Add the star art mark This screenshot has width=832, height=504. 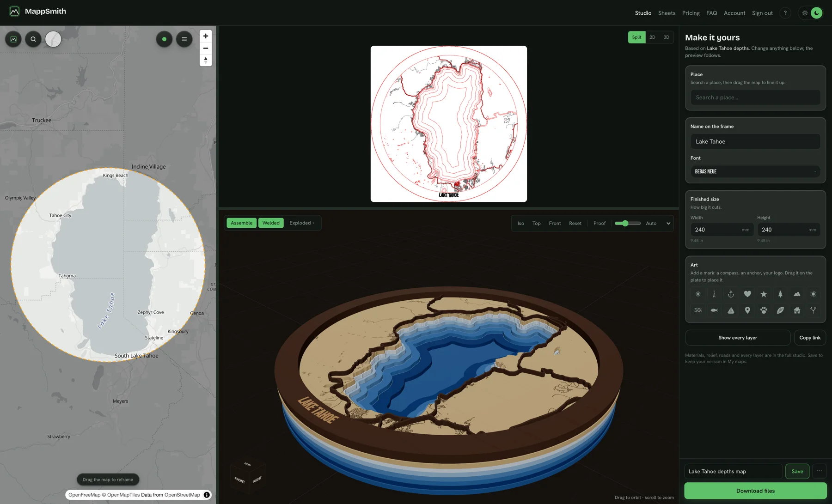(x=764, y=294)
